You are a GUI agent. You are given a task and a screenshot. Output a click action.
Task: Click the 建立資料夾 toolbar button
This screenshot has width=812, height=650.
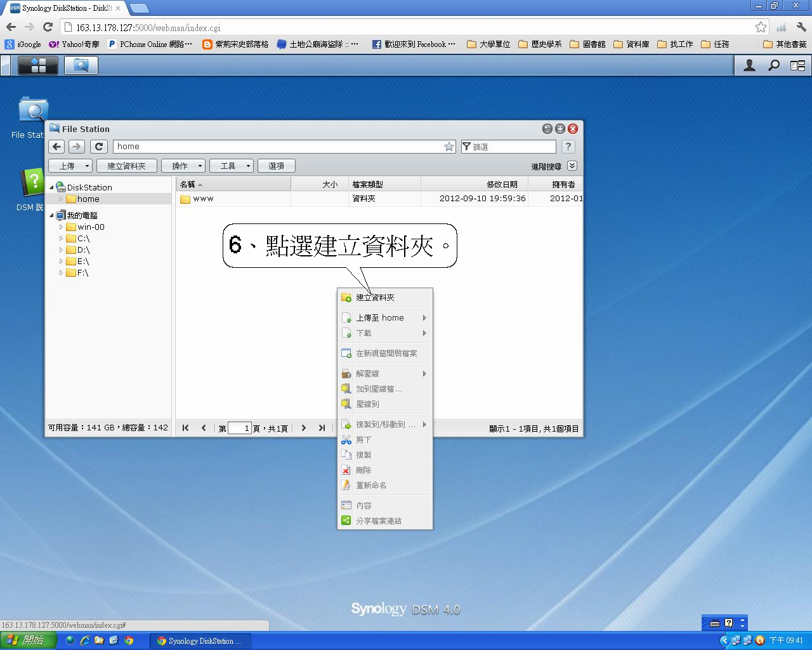click(x=127, y=166)
